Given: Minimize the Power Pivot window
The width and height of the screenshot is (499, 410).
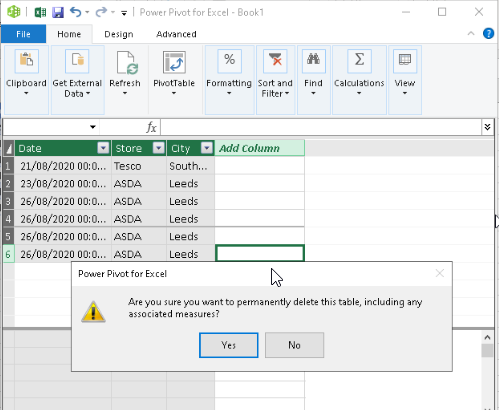Looking at the screenshot, I should [406, 12].
